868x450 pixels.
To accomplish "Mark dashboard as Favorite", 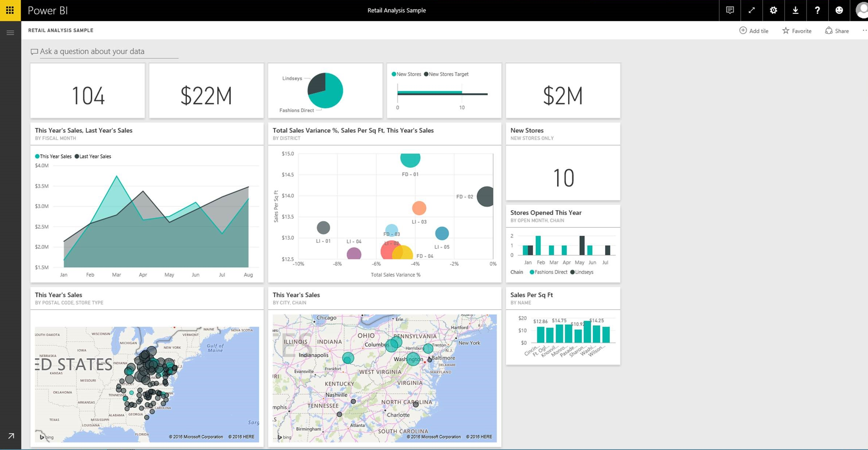I will [x=797, y=31].
